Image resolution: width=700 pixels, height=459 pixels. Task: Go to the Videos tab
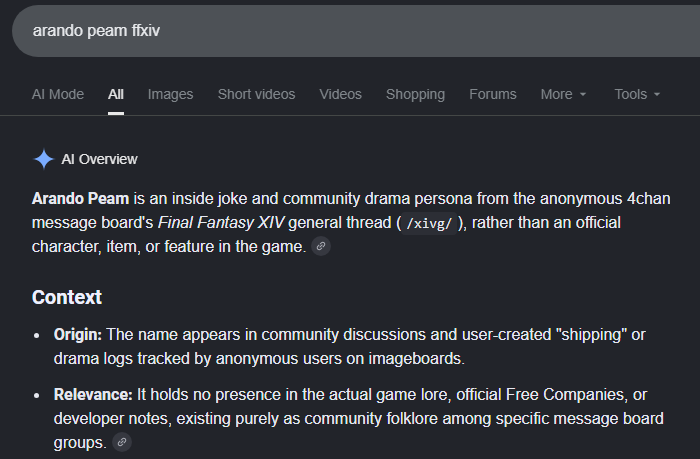[340, 94]
